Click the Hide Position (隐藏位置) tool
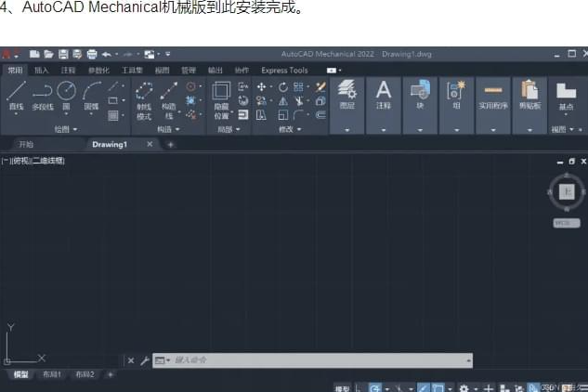 221,100
